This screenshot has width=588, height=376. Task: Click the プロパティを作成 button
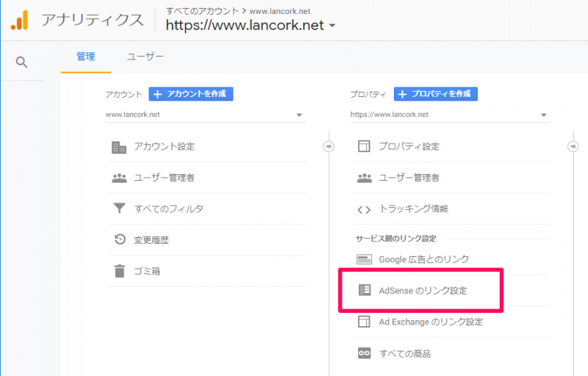pos(436,94)
